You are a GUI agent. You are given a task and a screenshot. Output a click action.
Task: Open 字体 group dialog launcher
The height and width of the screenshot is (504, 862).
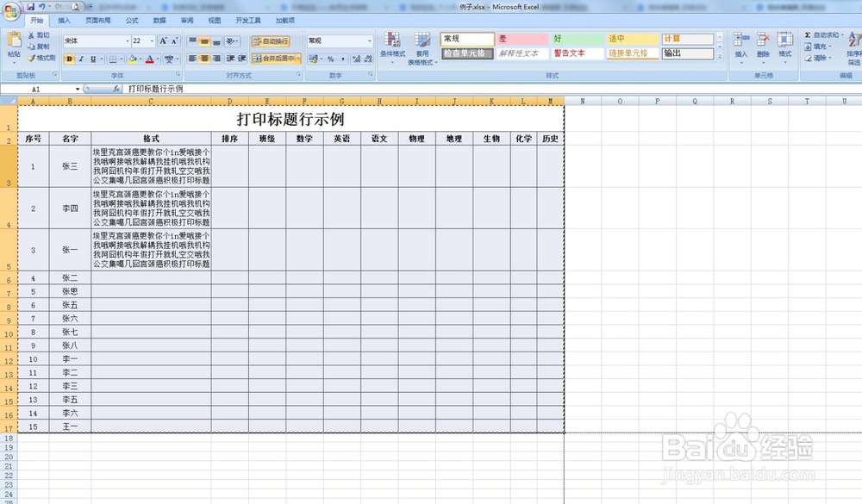click(178, 74)
